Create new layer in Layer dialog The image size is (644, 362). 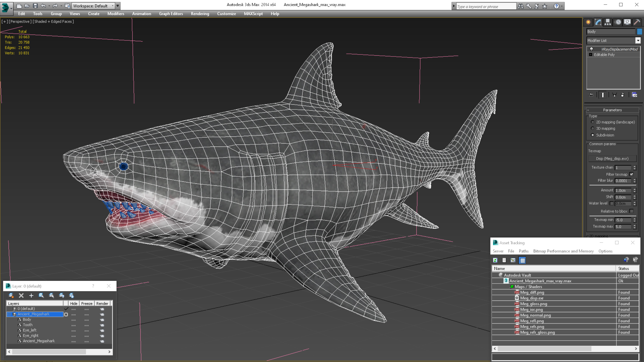tap(11, 296)
